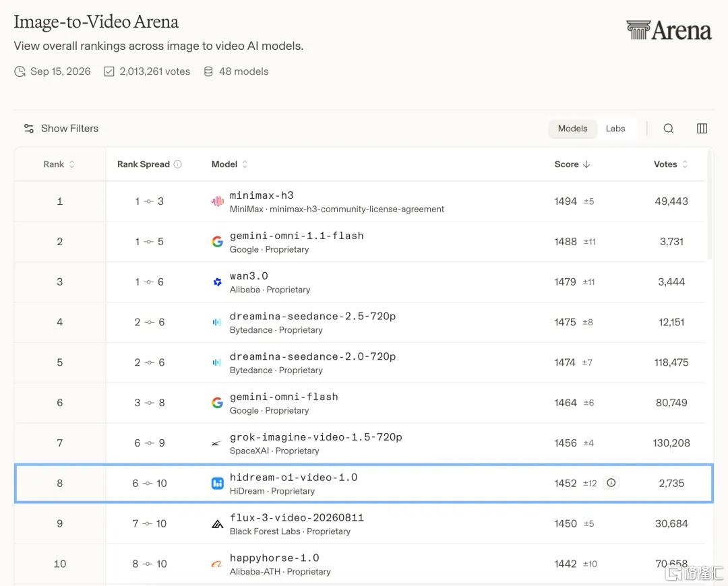Click the Sep 15, 2026 date text

(x=61, y=71)
